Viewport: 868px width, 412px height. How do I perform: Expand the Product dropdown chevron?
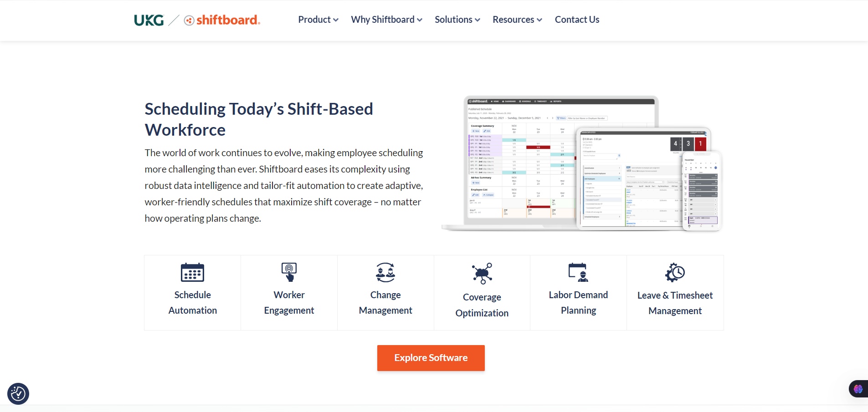pyautogui.click(x=336, y=20)
